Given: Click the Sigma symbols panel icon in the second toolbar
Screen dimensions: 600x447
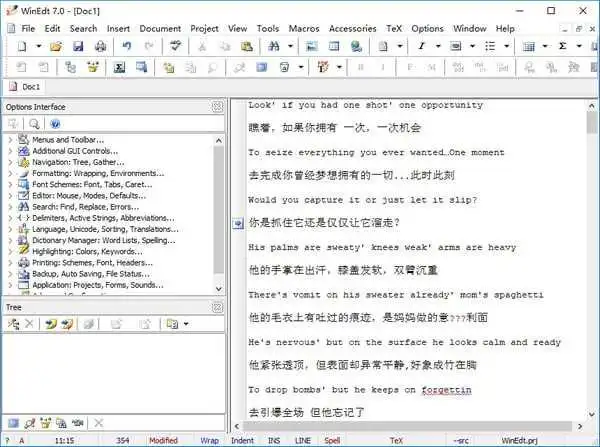Looking at the screenshot, I should click(119, 68).
